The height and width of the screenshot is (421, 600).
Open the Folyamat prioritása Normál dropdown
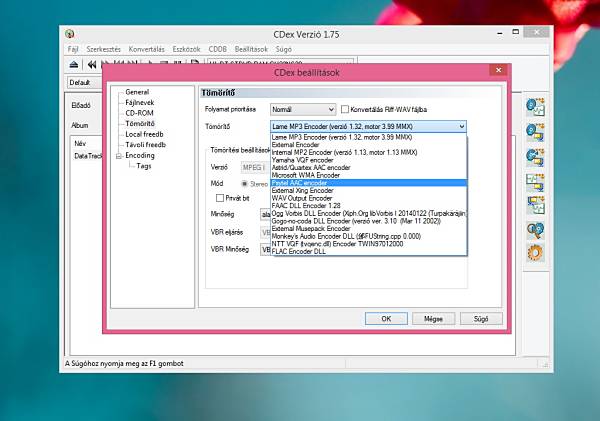tap(303, 109)
